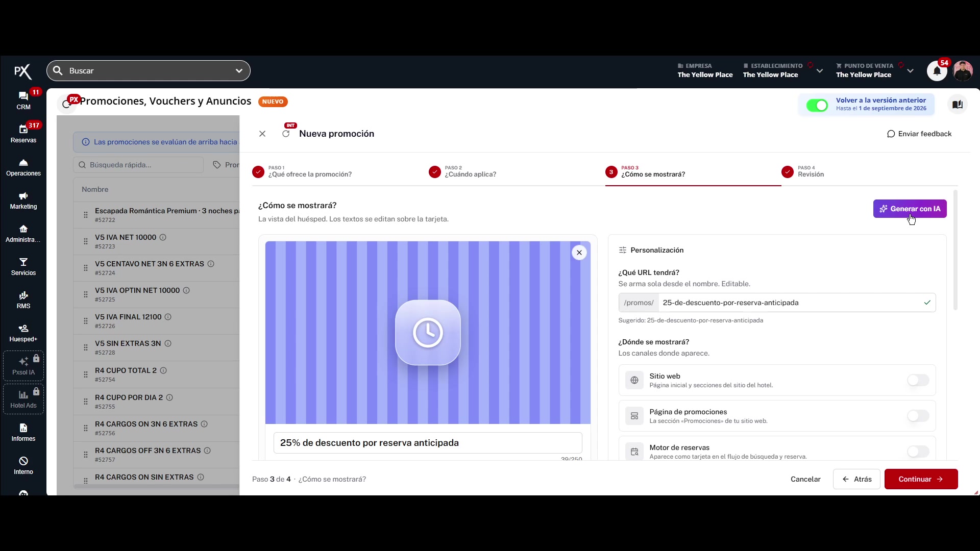Image resolution: width=980 pixels, height=551 pixels.
Task: Close the Nueva promoción panel
Action: (x=262, y=134)
